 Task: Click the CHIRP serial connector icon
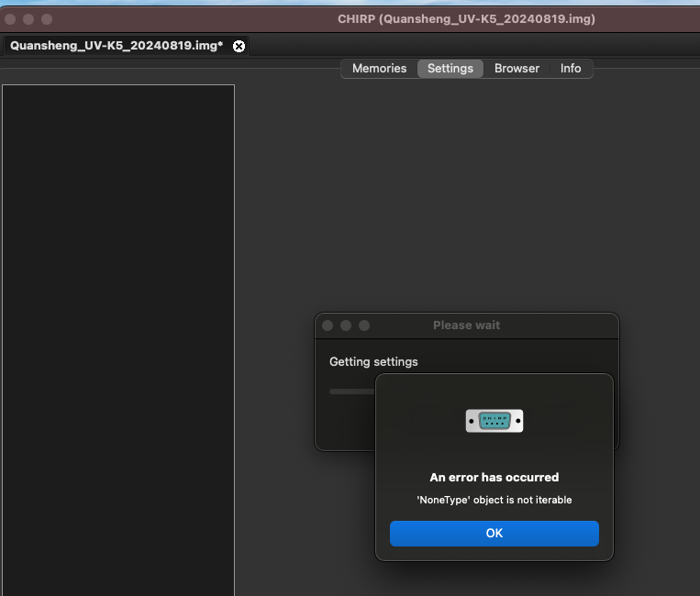[494, 421]
